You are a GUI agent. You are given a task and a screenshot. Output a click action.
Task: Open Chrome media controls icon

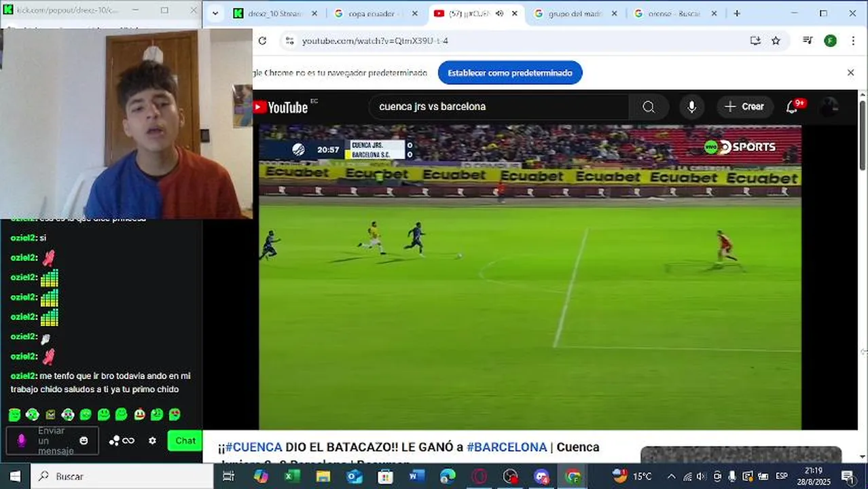(808, 41)
